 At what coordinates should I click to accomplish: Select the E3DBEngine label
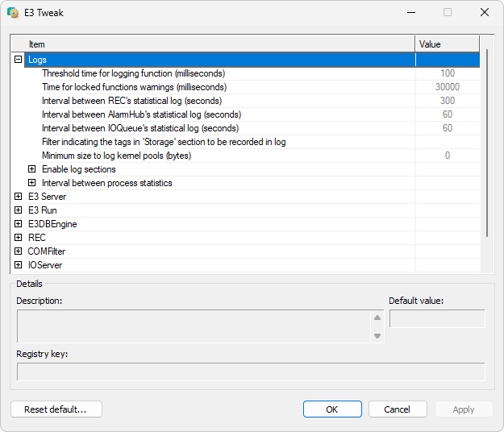coord(52,224)
